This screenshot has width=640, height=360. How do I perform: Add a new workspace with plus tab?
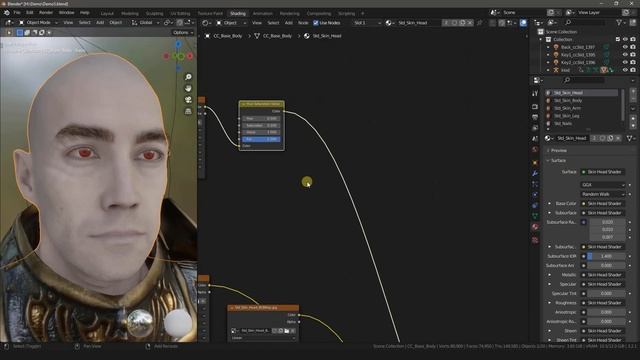362,13
